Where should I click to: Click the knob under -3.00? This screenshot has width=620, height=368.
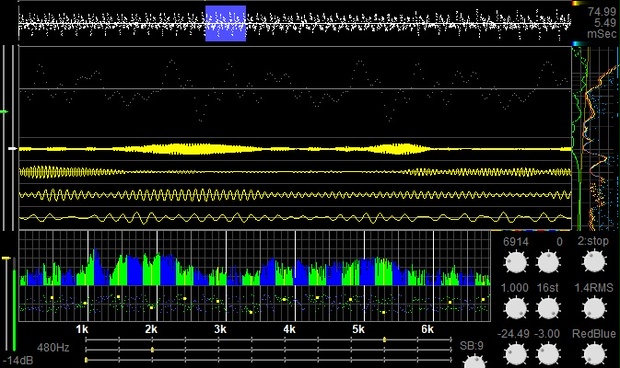point(548,354)
